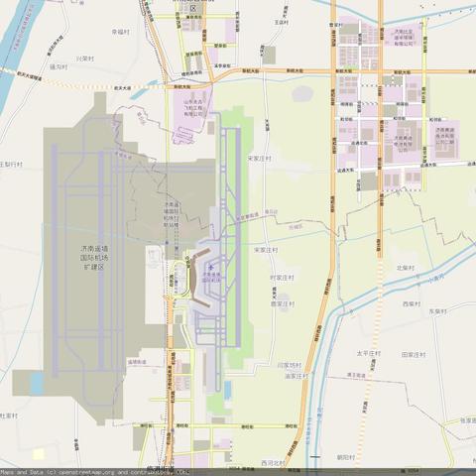Select the '油家庄村' village label
476x476 pixels.
297,376
